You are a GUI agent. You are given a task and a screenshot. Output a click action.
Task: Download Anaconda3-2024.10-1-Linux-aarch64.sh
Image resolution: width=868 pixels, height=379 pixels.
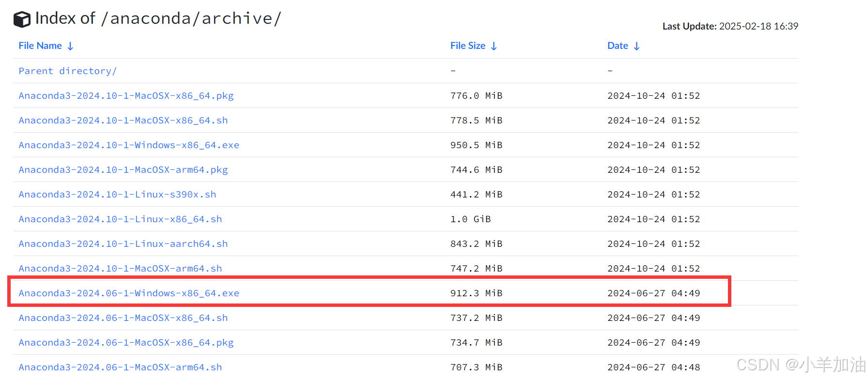123,244
